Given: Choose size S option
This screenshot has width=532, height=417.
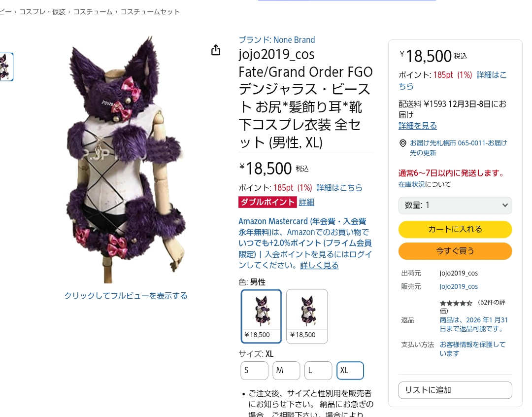Looking at the screenshot, I should pos(255,371).
